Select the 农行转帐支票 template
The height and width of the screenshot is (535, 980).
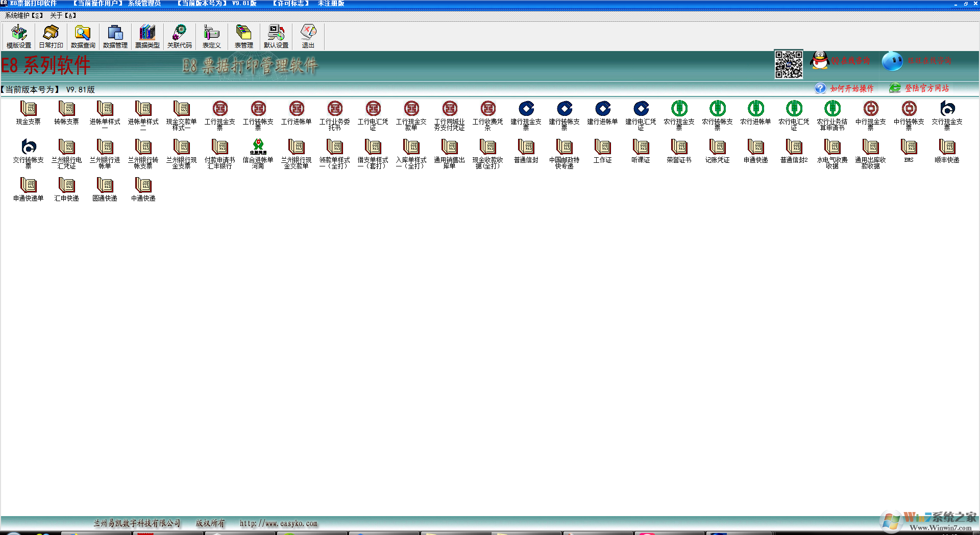(718, 115)
